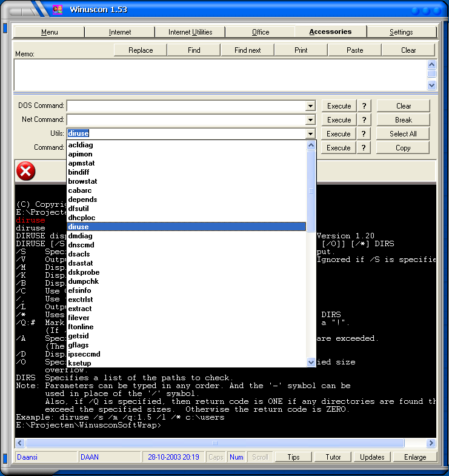Screen dimensions: 449x476
Task: Switch to the Internet Utilities tab
Action: [x=190, y=32]
